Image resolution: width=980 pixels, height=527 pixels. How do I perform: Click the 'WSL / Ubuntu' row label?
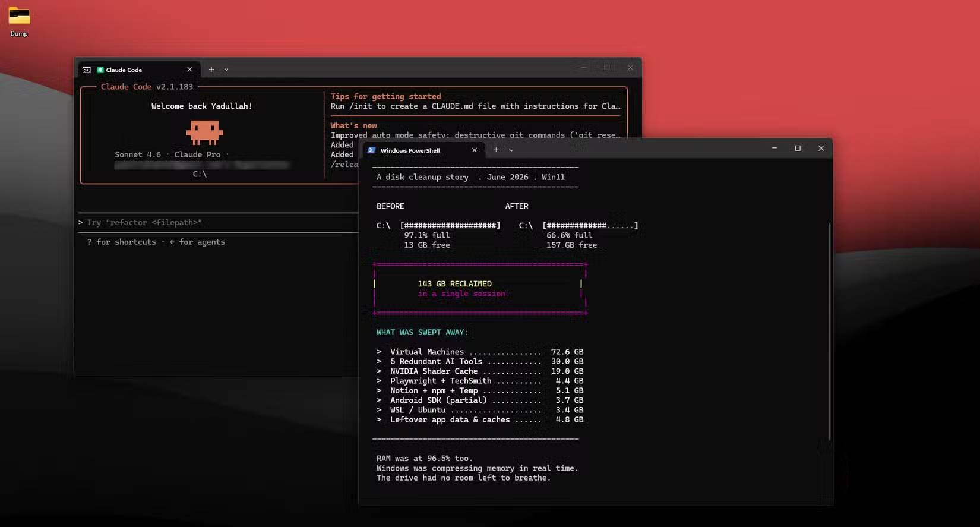418,410
